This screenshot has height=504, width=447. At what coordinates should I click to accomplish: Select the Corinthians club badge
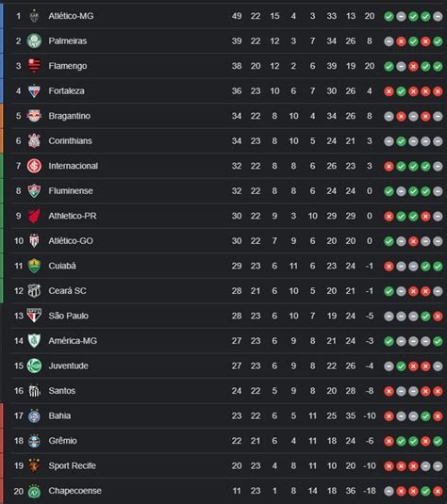point(34,140)
